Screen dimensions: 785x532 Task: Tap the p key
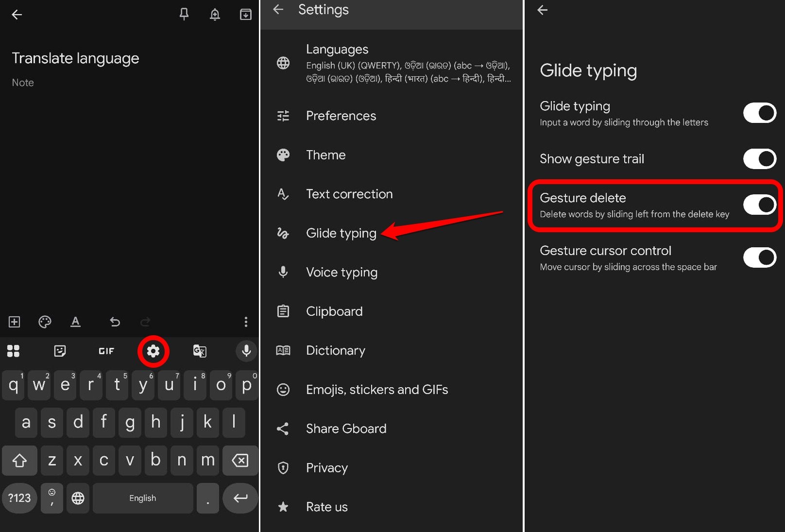pyautogui.click(x=247, y=385)
